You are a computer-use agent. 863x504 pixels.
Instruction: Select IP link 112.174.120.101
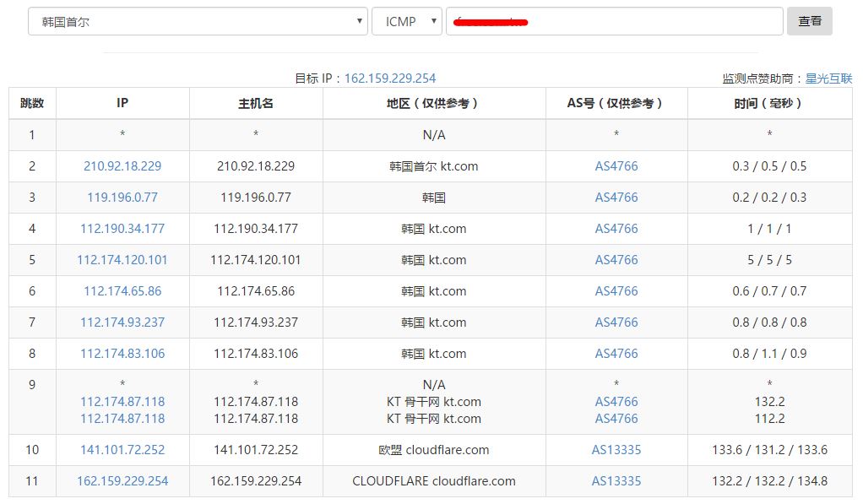click(122, 260)
